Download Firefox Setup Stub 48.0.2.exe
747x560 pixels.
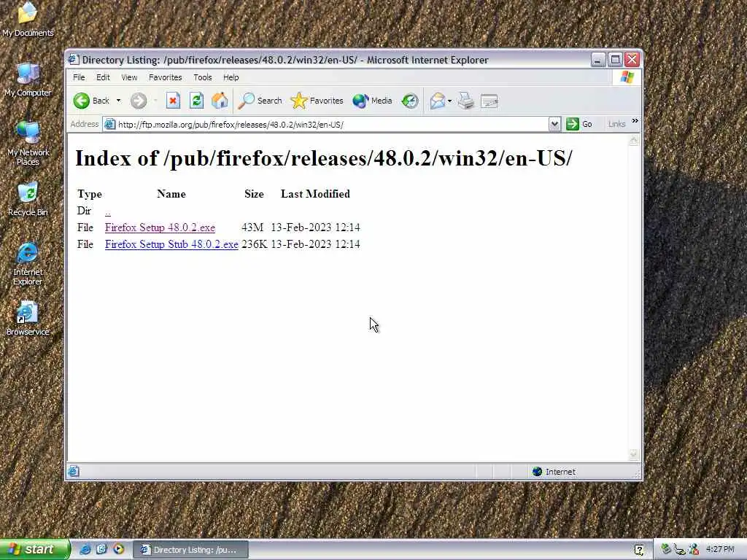(171, 244)
